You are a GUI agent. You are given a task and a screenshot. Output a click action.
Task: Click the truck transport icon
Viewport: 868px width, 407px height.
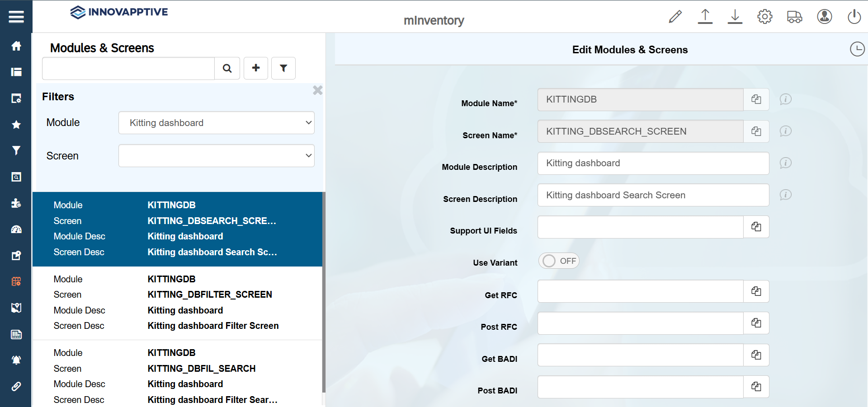click(x=794, y=17)
